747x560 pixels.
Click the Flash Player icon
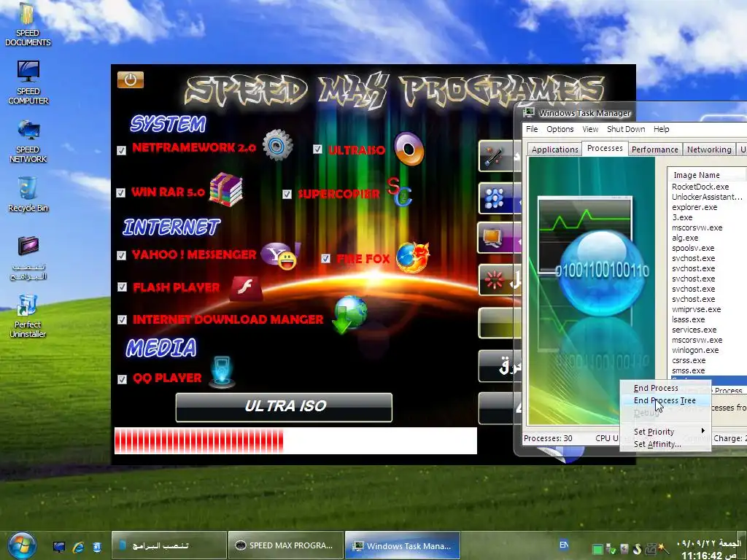tap(246, 288)
